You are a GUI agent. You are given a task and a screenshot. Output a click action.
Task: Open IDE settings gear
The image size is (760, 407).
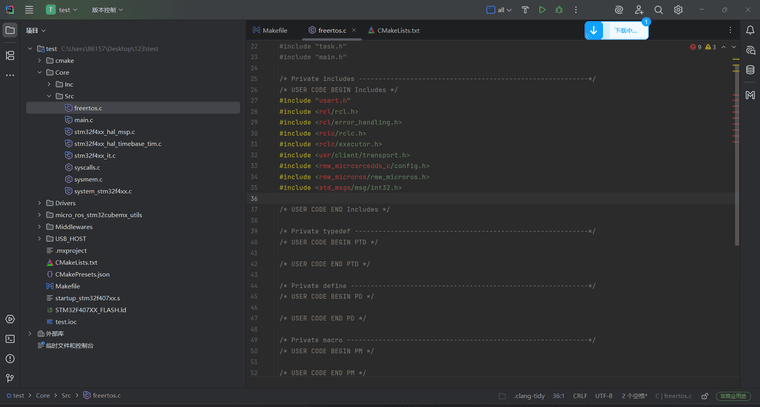678,10
